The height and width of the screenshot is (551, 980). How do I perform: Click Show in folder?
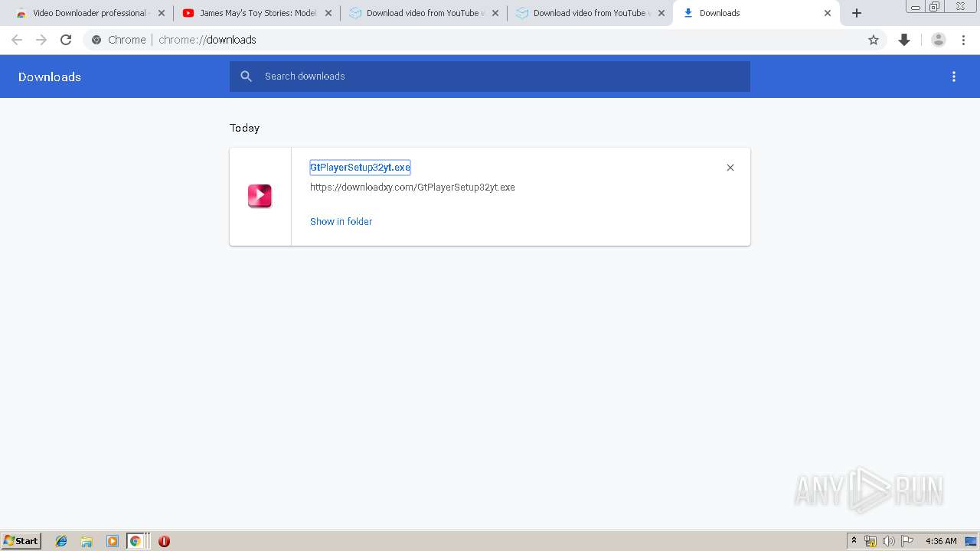tap(341, 222)
